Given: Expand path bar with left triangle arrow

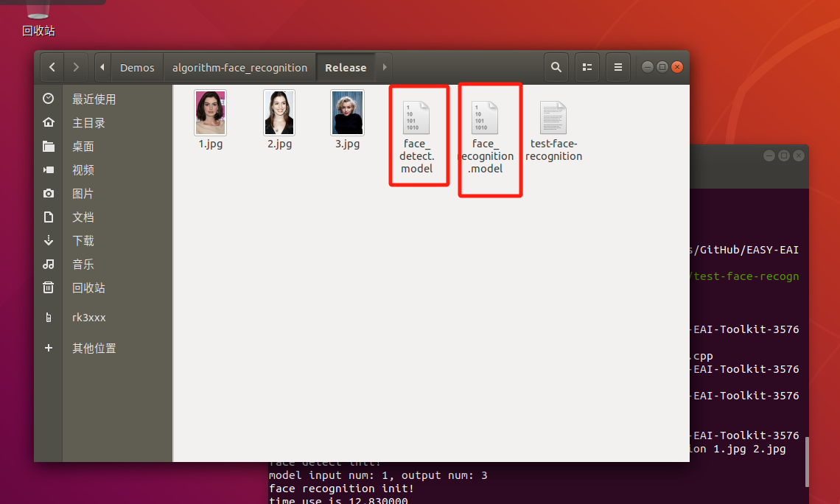Looking at the screenshot, I should click(x=102, y=67).
